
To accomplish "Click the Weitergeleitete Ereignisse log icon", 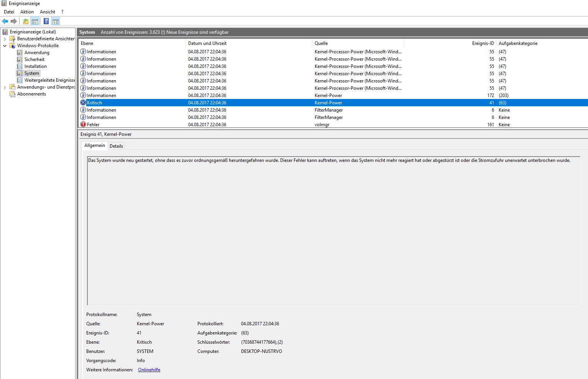I will coord(20,80).
